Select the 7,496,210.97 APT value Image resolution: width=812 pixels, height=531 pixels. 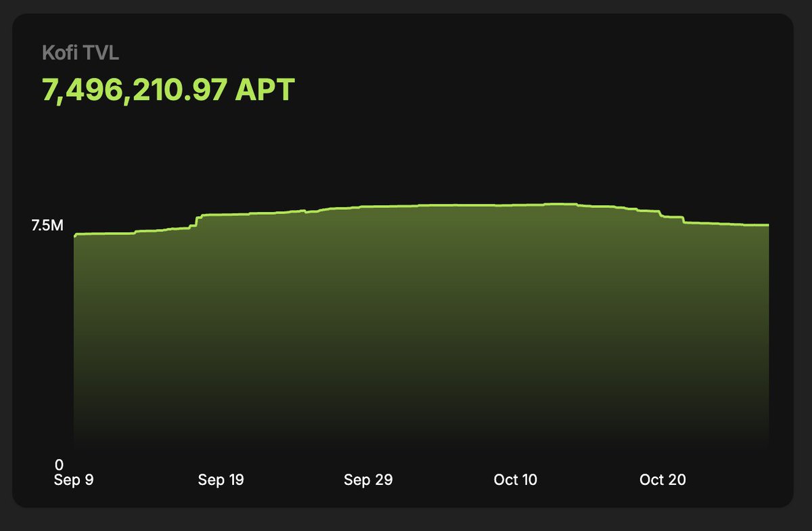(x=168, y=89)
